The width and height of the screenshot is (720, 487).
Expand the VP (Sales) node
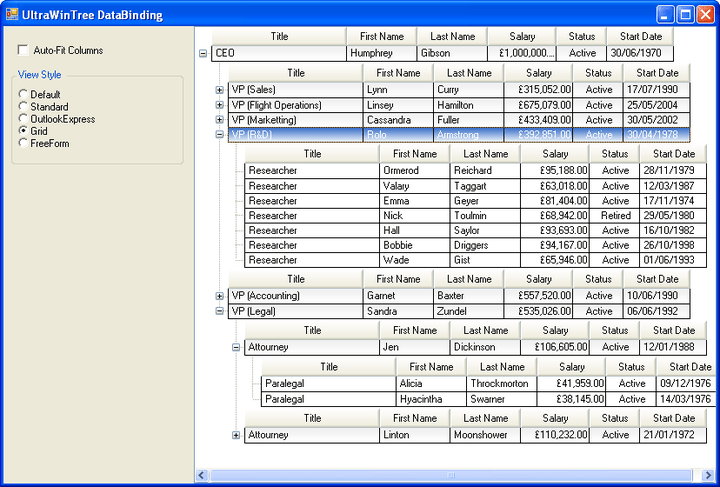point(219,90)
